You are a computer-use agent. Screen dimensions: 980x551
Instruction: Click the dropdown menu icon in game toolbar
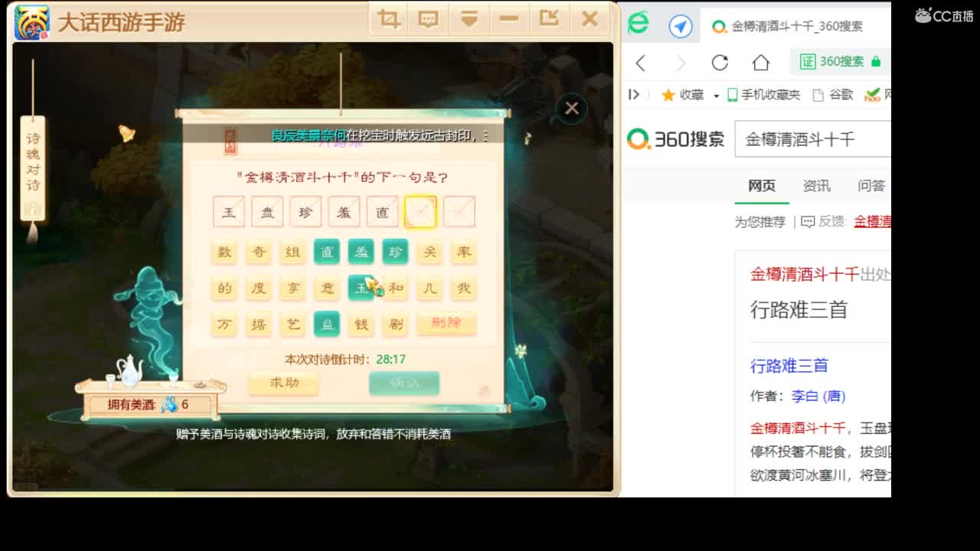point(469,19)
